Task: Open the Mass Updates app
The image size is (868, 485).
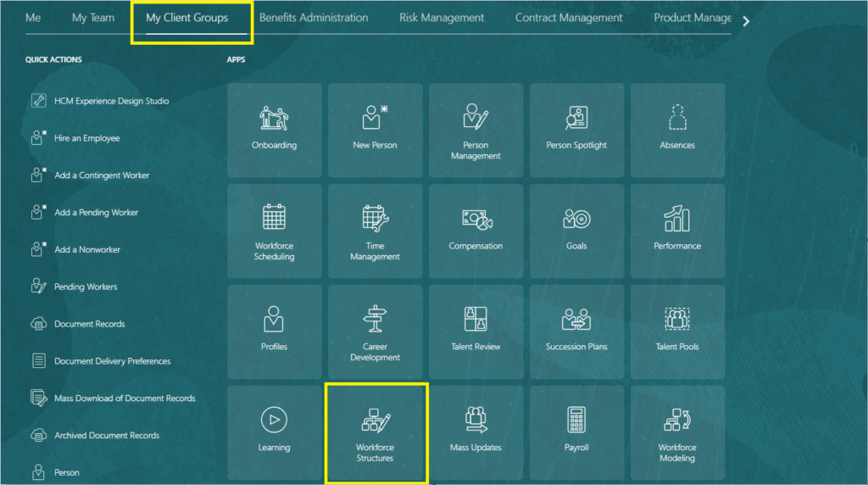Action: 476,432
